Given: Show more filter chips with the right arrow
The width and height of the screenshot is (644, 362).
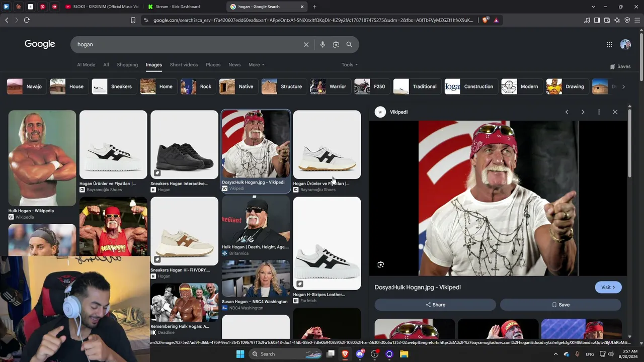Looking at the screenshot, I should point(623,86).
